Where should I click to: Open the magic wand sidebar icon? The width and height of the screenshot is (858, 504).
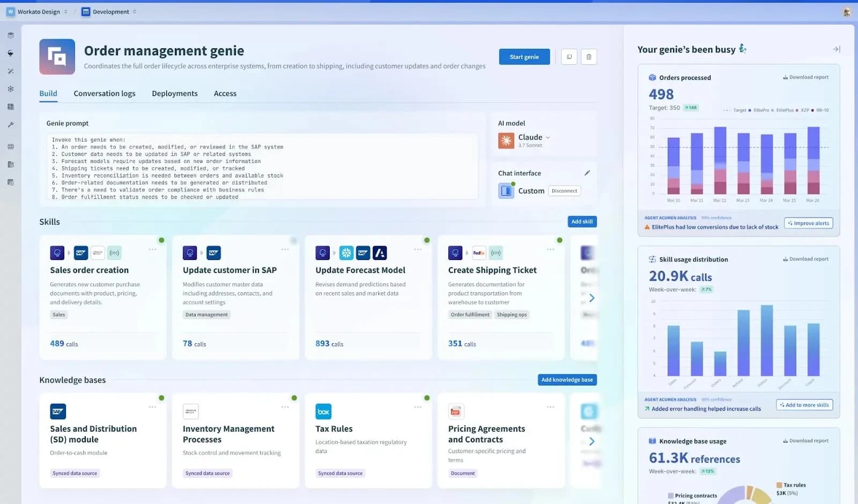point(10,71)
